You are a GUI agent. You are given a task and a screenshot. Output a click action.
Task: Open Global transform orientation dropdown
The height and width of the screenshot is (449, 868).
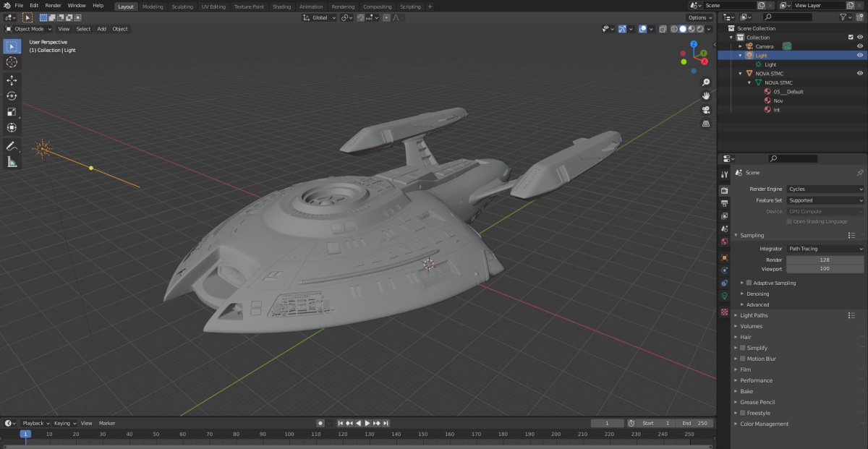[x=320, y=17]
